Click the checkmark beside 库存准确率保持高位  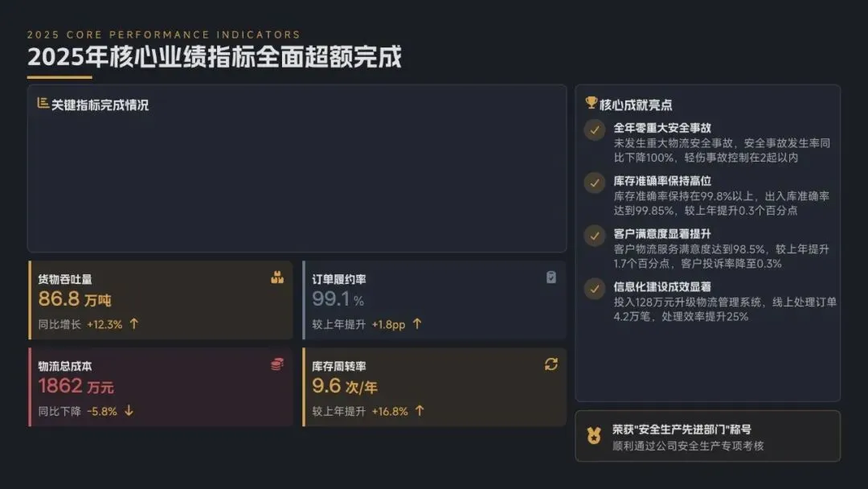595,183
